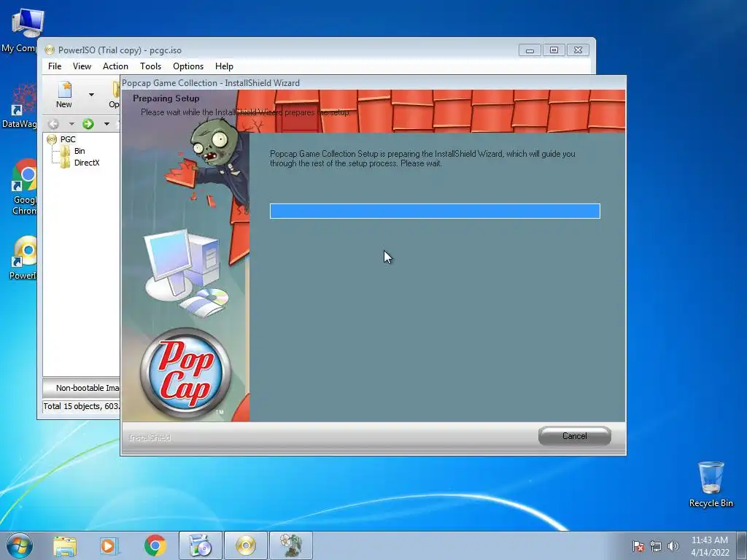This screenshot has width=747, height=560.
Task: Open the Windows Start menu
Action: click(20, 545)
